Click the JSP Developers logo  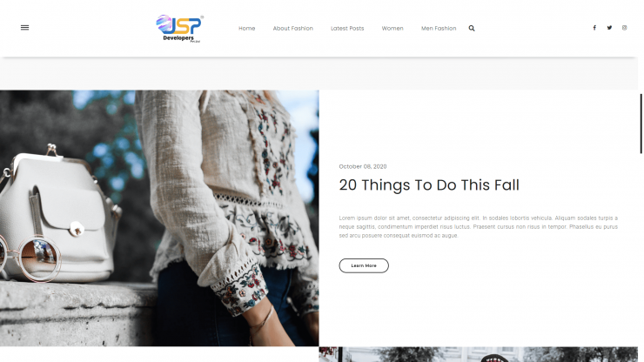pos(180,29)
